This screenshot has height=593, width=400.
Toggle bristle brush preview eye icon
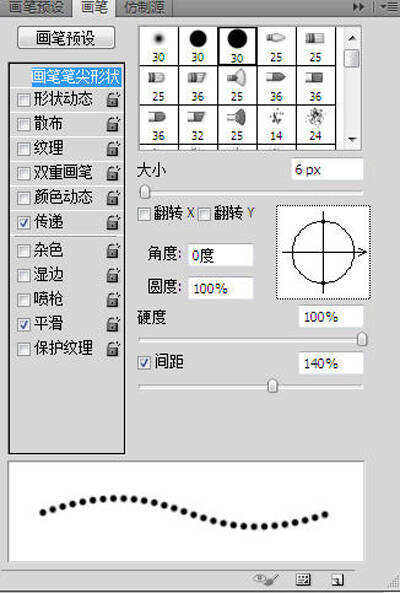tap(267, 579)
